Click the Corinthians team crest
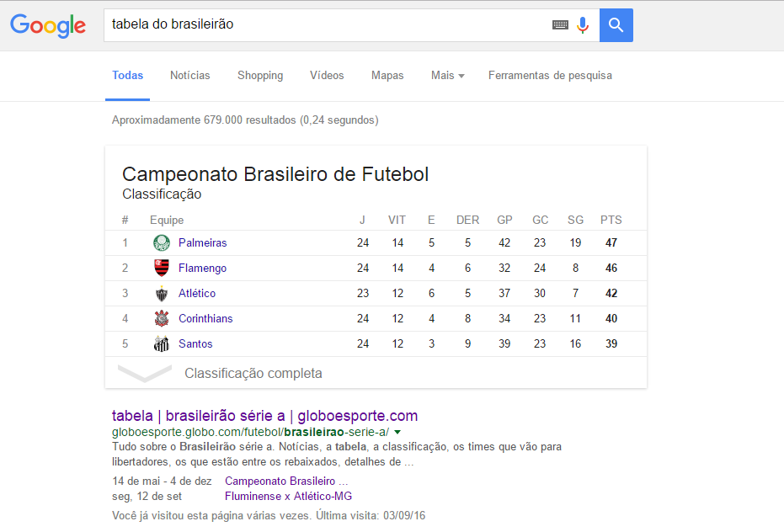Screen dimensions: 784x532 [x=162, y=318]
